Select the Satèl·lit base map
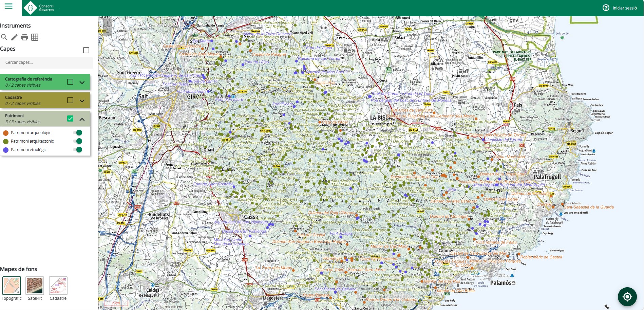The image size is (644, 310). pos(35,286)
